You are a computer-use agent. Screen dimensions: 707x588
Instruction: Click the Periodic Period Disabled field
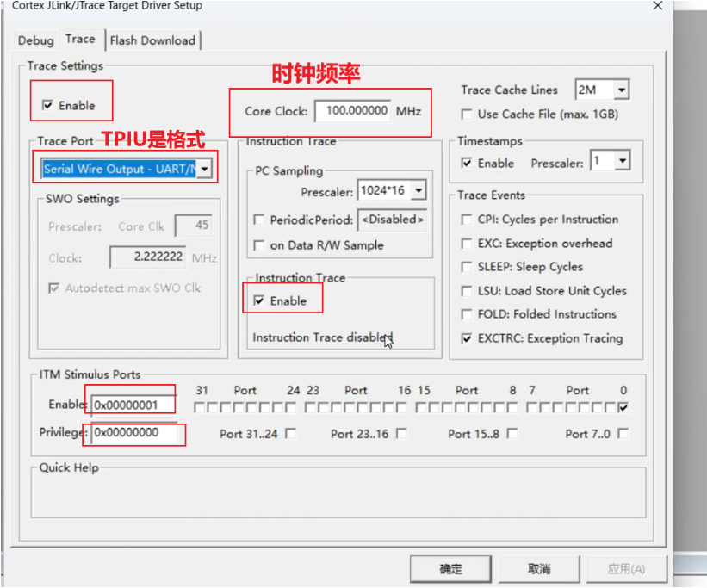(x=393, y=220)
